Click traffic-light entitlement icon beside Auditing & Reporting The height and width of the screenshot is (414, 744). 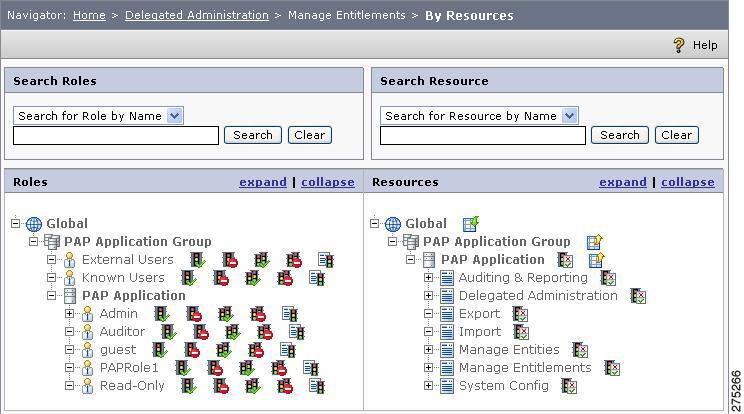608,278
